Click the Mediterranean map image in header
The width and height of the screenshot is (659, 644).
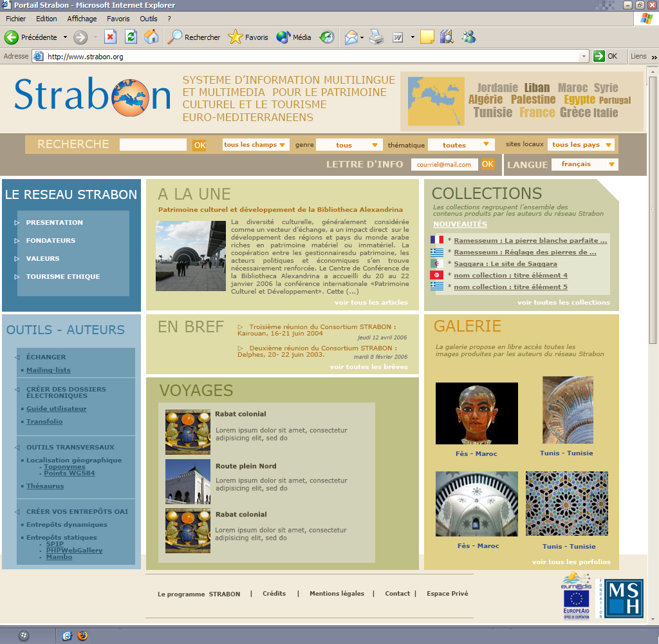(436, 101)
